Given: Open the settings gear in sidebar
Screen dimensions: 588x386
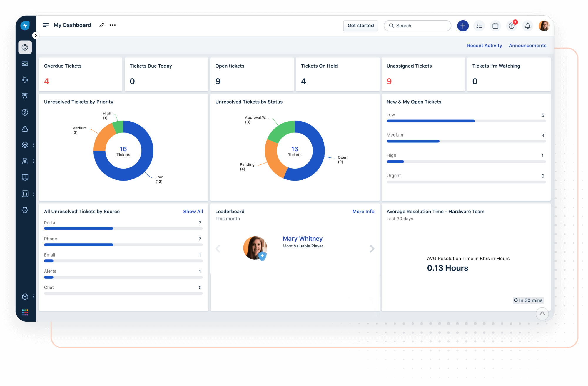Looking at the screenshot, I should (x=25, y=210).
